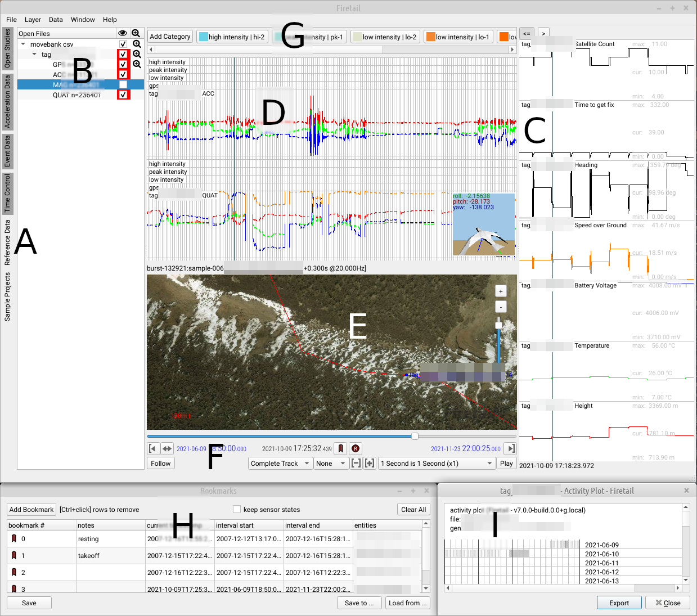Switch to the Acceleration Data tab
The image size is (697, 616).
pos(7,101)
